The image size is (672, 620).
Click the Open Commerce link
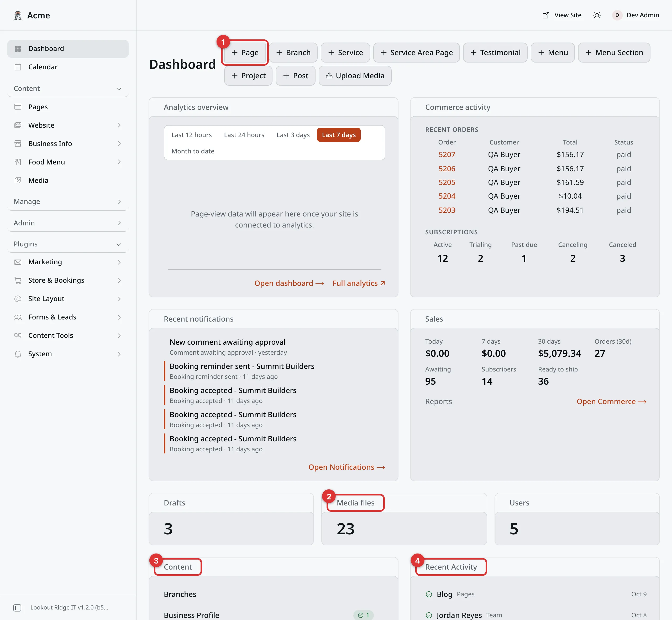611,402
